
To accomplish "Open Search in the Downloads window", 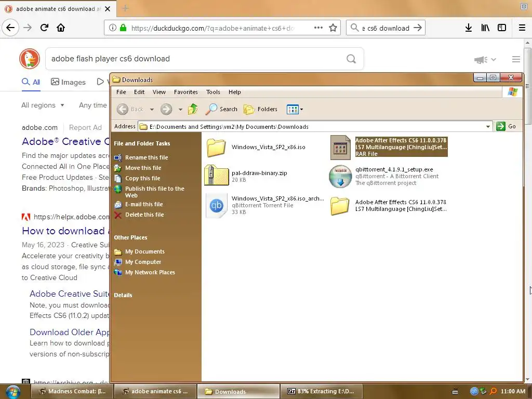I will pos(221,109).
